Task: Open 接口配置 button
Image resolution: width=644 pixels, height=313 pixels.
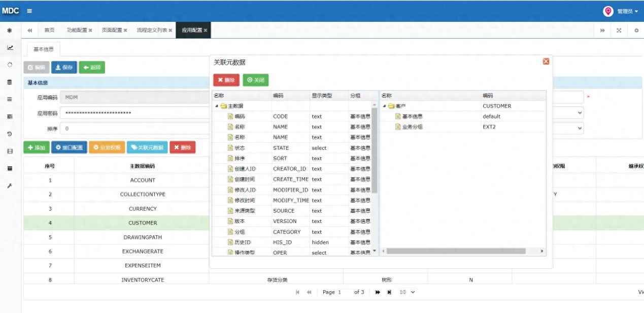Action: point(69,147)
